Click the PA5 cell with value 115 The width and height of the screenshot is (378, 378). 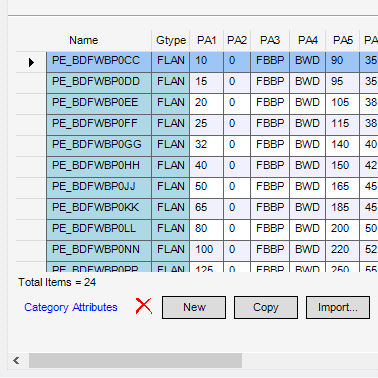pos(343,125)
